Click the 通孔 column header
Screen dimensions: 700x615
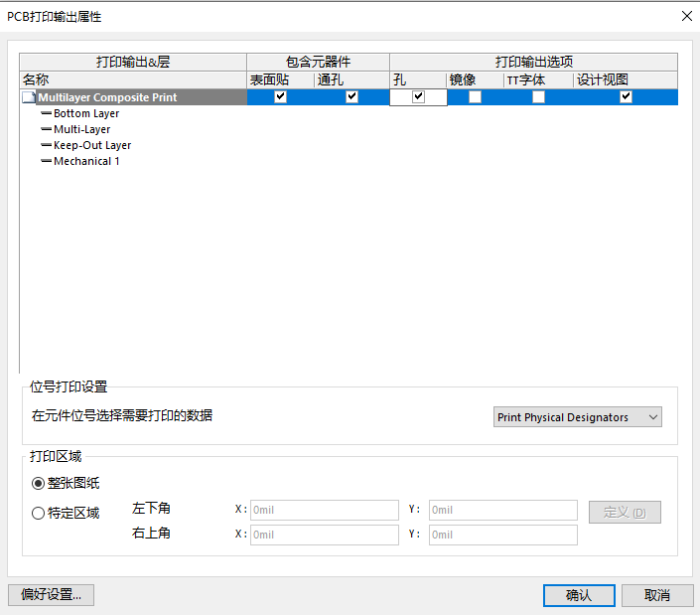[351, 79]
